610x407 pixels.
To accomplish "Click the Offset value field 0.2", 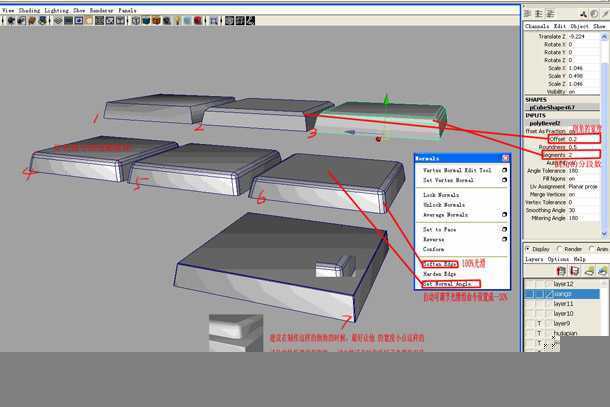I will click(x=584, y=139).
